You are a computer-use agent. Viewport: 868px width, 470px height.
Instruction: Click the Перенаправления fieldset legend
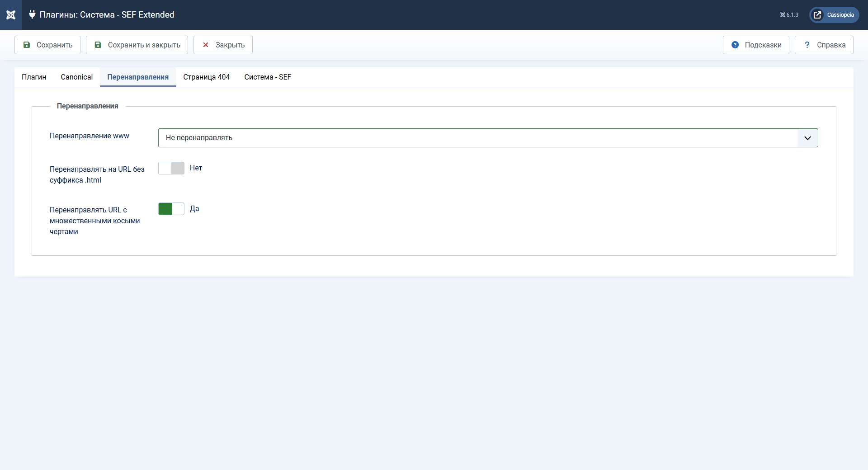tap(88, 106)
